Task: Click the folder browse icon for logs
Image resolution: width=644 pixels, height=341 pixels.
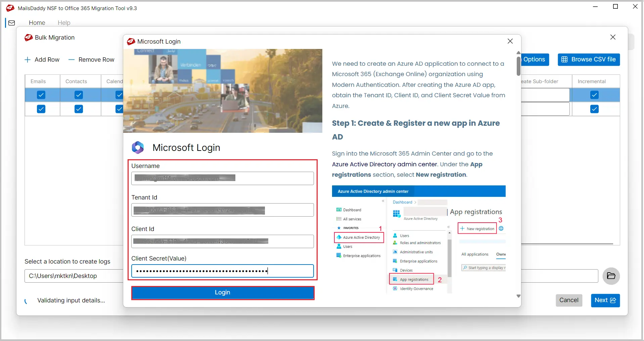Action: coord(611,276)
